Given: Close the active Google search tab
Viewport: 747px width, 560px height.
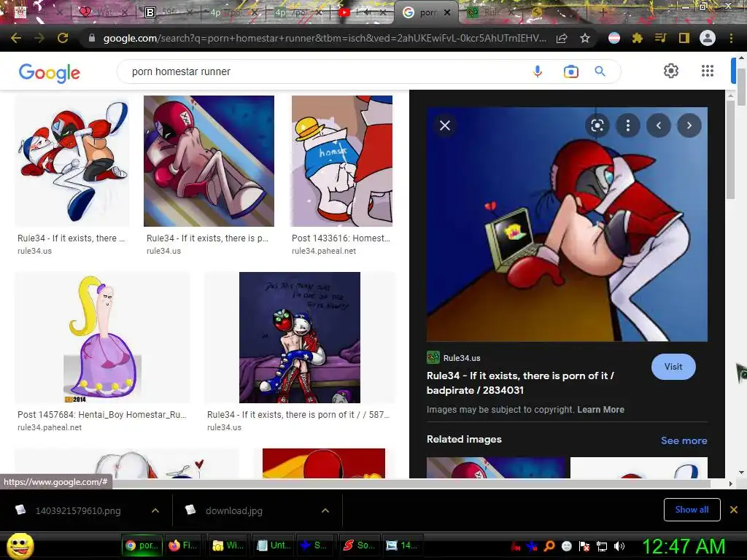Looking at the screenshot, I should coord(447,13).
